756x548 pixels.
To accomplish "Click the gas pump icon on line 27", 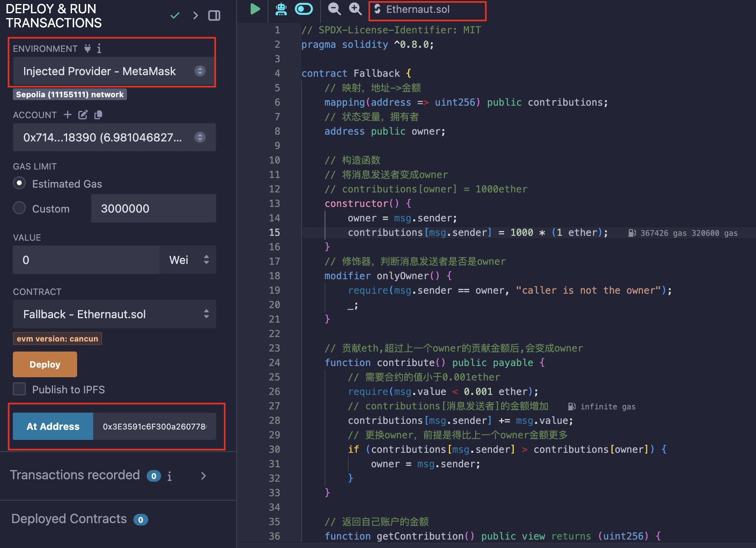I will (572, 407).
